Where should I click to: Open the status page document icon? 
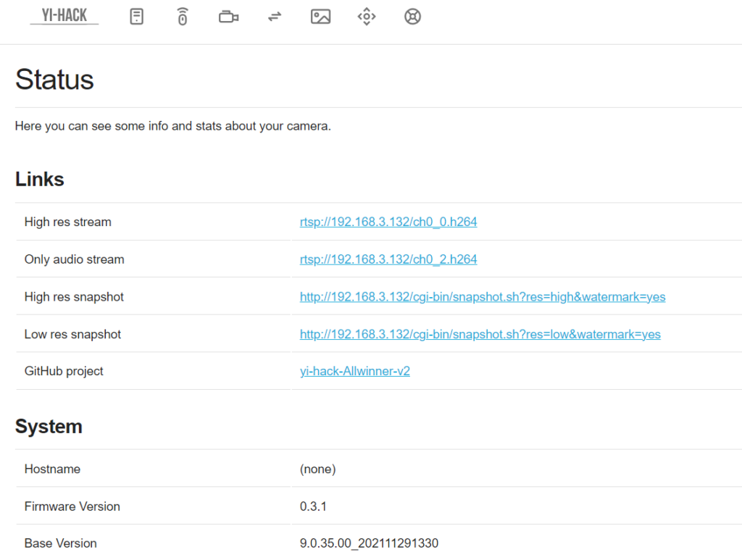(136, 17)
